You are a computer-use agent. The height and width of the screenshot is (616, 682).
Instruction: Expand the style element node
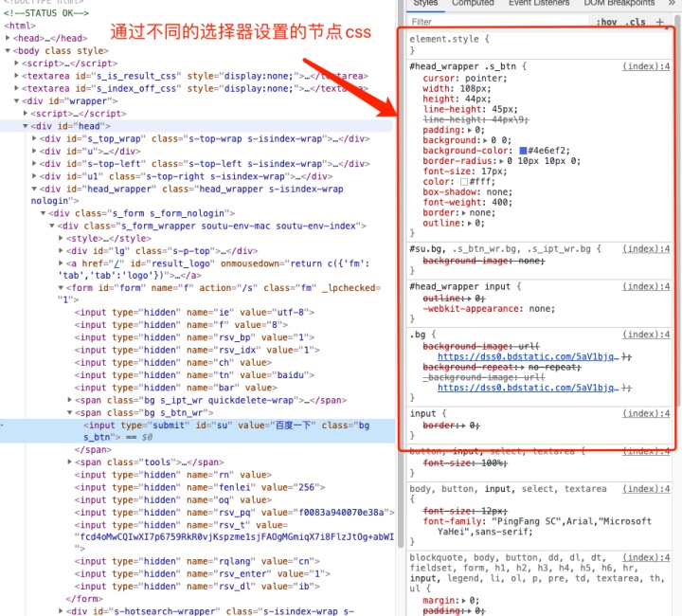point(61,238)
